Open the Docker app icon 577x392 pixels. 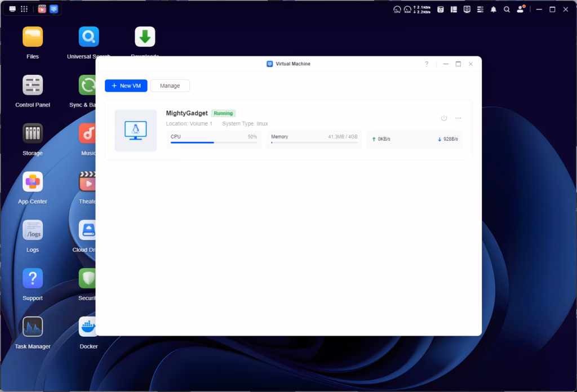tap(88, 327)
